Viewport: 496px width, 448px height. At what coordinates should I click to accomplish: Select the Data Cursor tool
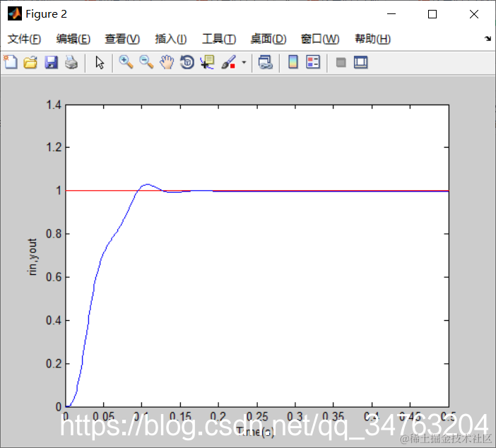[x=207, y=62]
